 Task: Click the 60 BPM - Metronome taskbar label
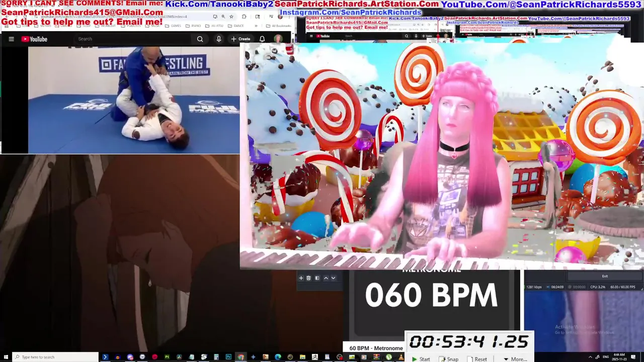[376, 348]
